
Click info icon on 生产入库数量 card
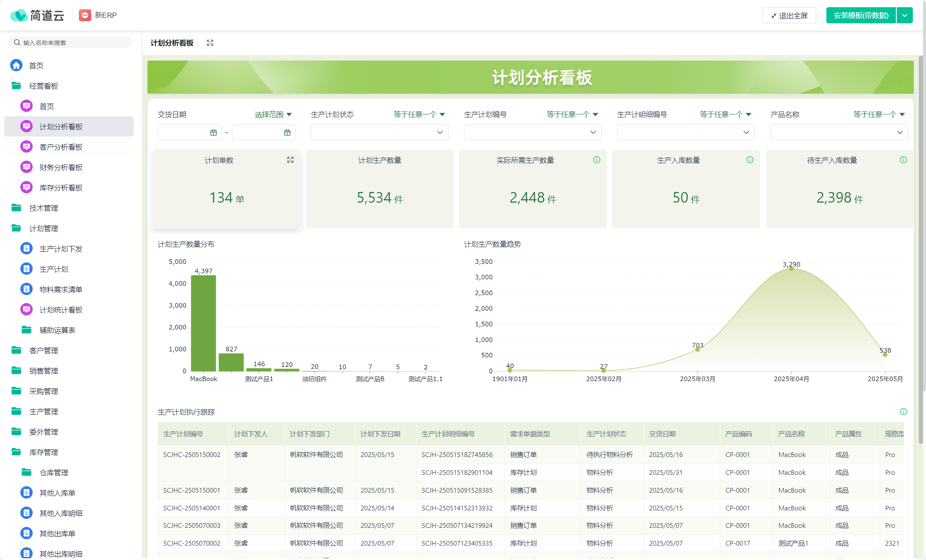(750, 160)
